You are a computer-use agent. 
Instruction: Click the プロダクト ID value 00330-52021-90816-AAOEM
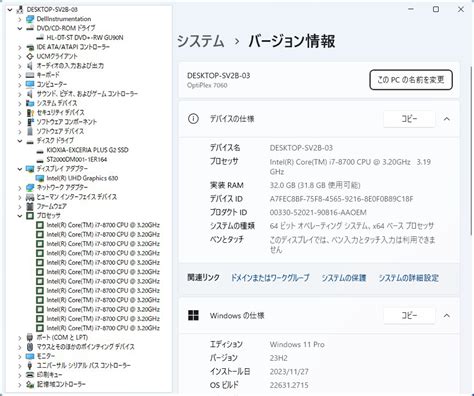click(318, 212)
